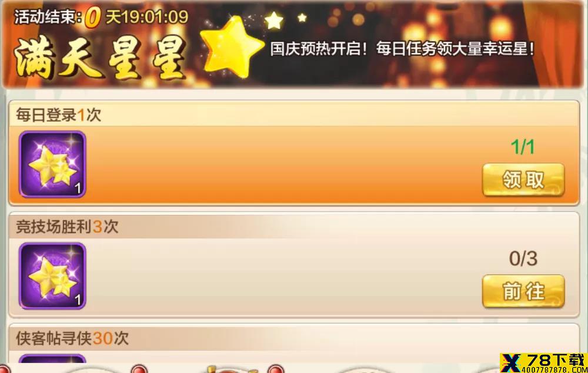Tap the 国庆预热开启 banner description text

[x=402, y=49]
